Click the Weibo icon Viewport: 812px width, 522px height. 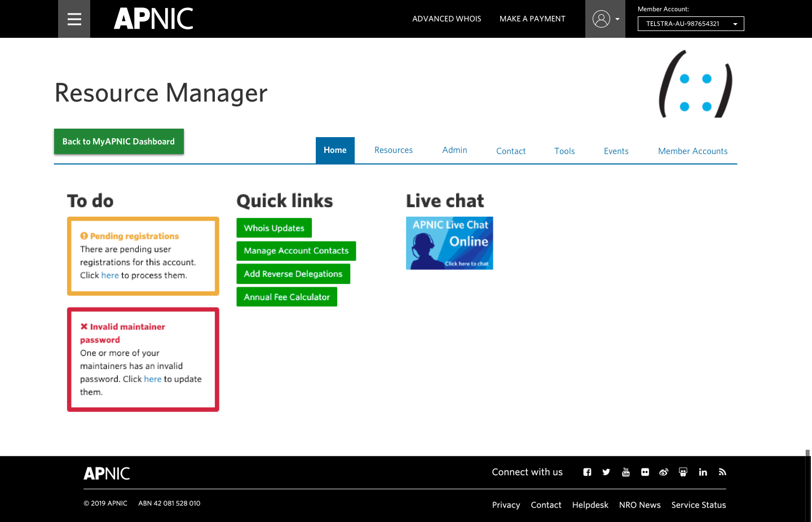point(664,472)
